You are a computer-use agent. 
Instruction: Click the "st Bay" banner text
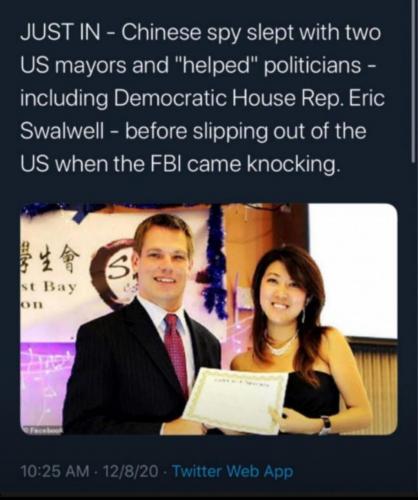tap(49, 287)
